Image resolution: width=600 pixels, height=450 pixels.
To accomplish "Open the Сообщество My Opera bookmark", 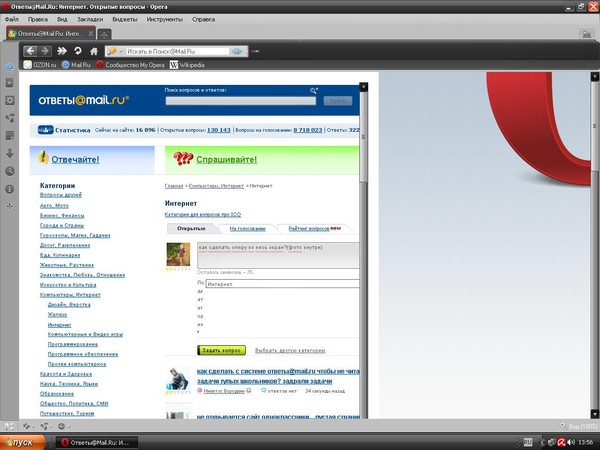I will pos(130,65).
